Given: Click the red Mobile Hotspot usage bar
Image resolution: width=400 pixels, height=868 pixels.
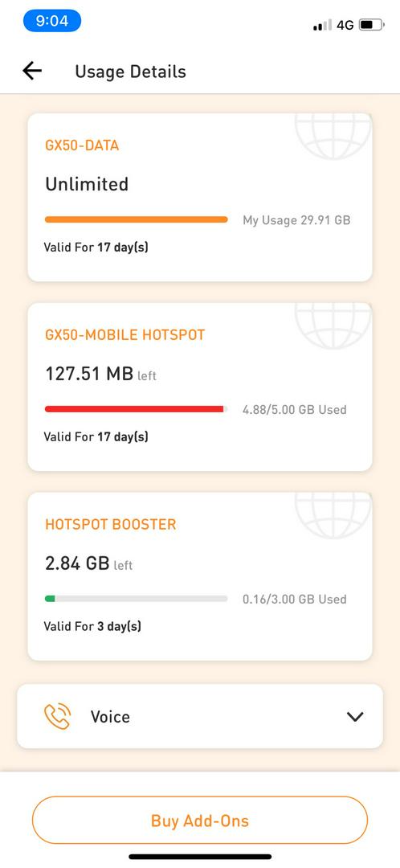Looking at the screenshot, I should tap(136, 409).
